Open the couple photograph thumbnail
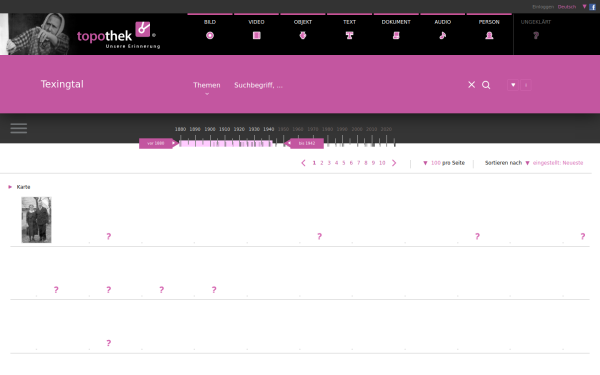 [36, 220]
